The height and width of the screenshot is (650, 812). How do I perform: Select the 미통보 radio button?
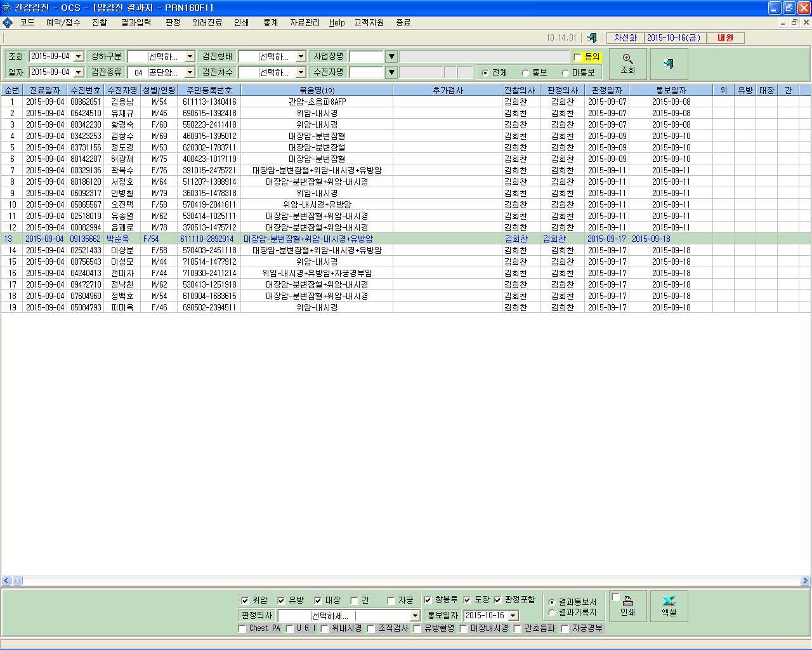click(x=565, y=73)
